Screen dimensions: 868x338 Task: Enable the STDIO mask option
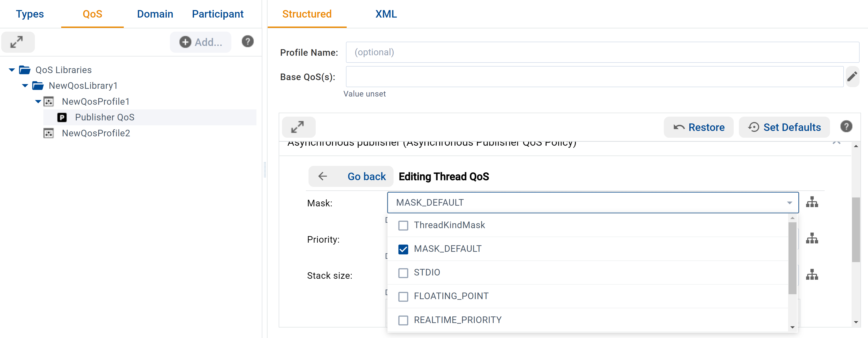(403, 273)
